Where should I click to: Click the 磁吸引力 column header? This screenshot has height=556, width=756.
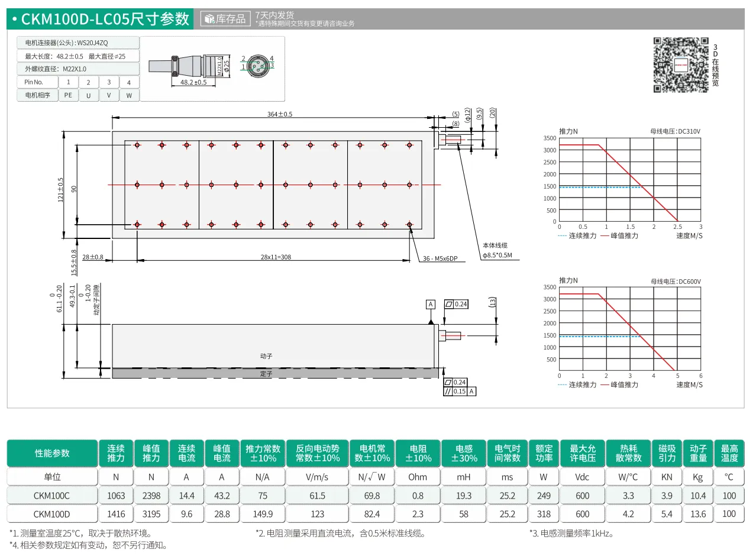tap(667, 453)
